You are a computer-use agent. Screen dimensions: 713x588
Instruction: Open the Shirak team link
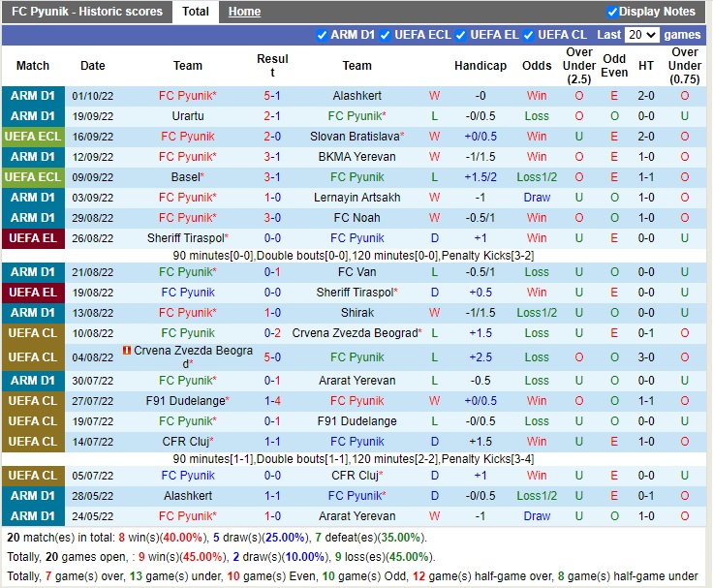click(x=356, y=313)
